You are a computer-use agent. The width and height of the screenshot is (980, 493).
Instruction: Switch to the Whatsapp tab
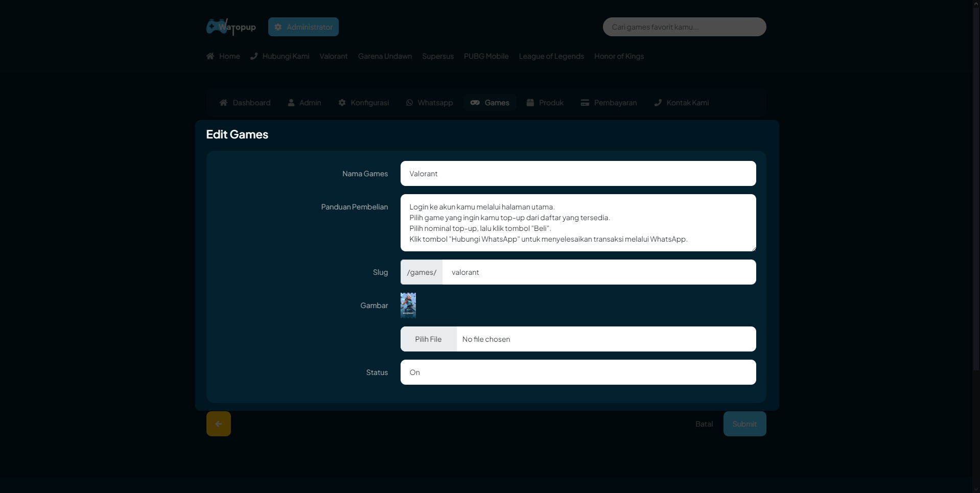click(430, 103)
